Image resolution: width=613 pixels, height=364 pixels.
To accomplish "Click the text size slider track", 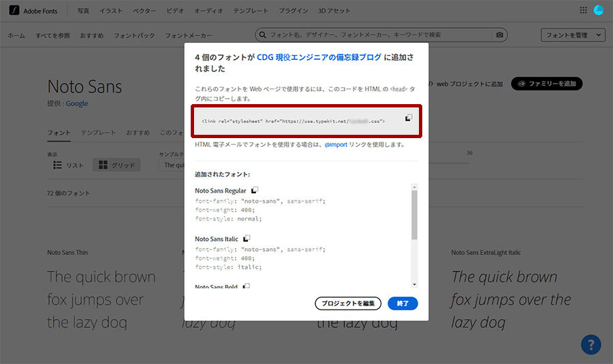I will click(448, 163).
